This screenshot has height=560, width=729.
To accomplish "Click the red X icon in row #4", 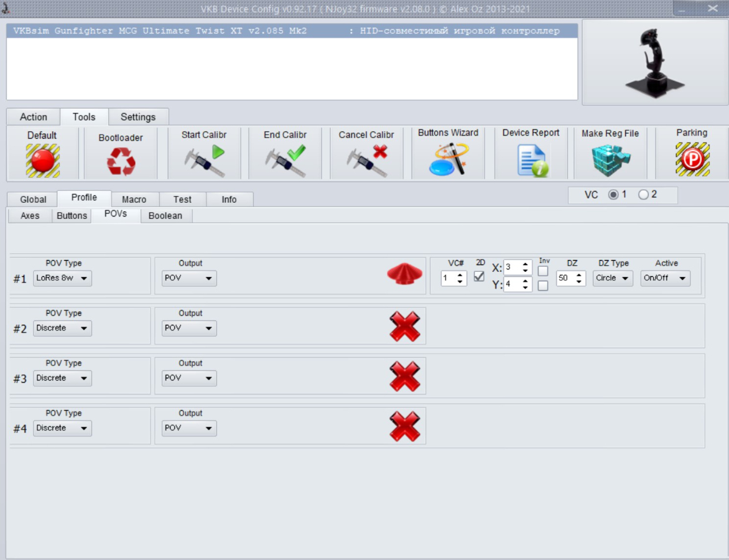I will pyautogui.click(x=405, y=426).
